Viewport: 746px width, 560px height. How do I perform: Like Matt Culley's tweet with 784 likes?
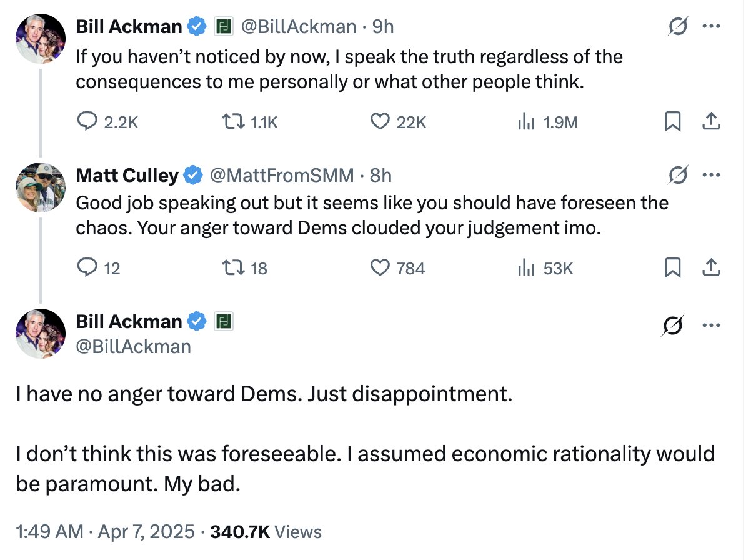(x=380, y=268)
